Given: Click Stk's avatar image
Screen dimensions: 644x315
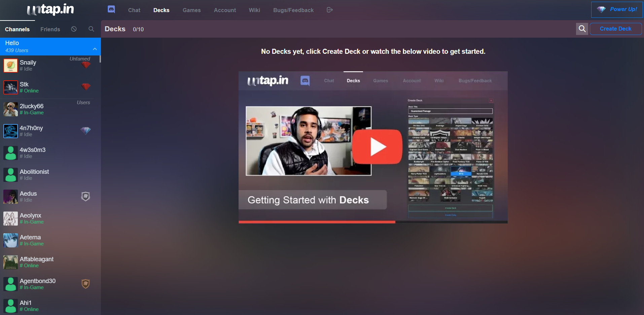Looking at the screenshot, I should point(10,87).
